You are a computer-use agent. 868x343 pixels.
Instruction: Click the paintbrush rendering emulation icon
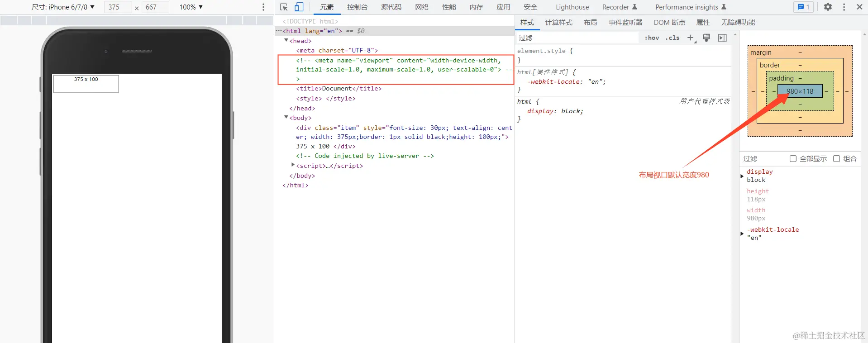[706, 38]
